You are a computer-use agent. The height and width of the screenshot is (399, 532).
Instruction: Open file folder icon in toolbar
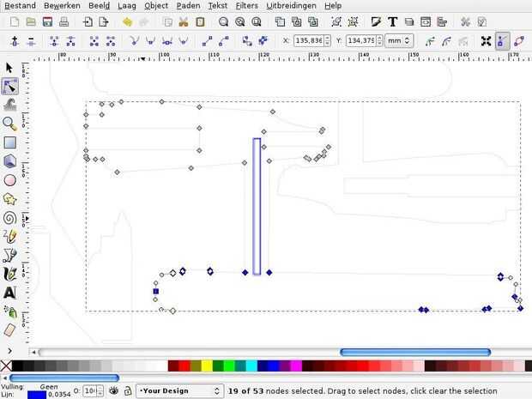[x=31, y=22]
